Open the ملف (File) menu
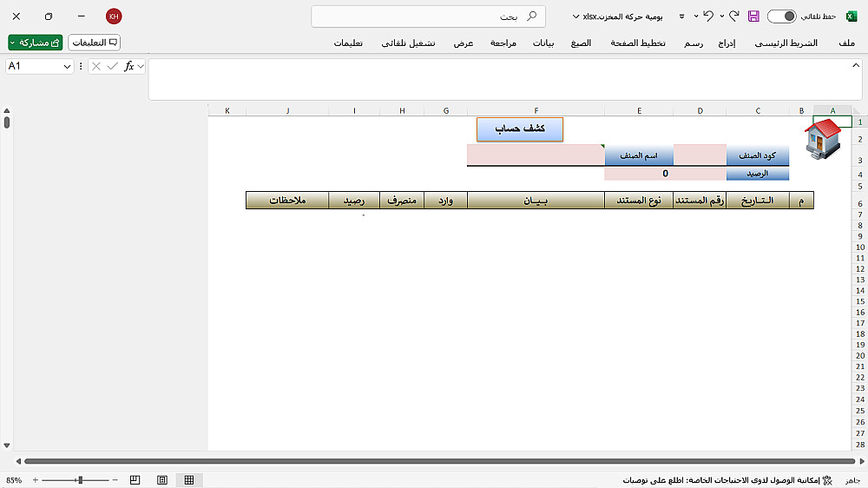This screenshot has width=868, height=488. coord(846,43)
